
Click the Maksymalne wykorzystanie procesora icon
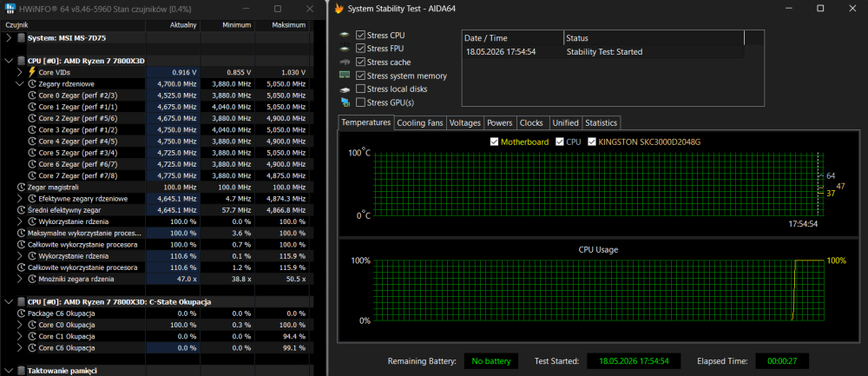coord(22,233)
